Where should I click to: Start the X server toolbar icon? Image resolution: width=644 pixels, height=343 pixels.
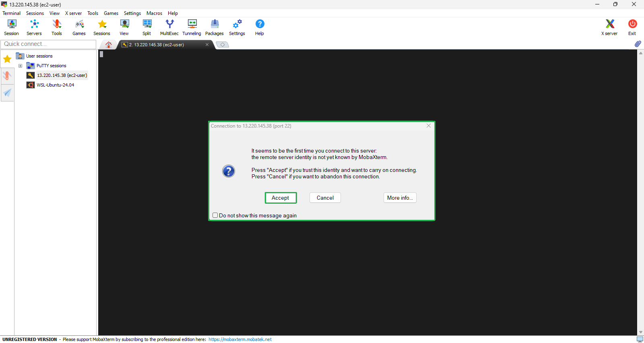pyautogui.click(x=609, y=27)
